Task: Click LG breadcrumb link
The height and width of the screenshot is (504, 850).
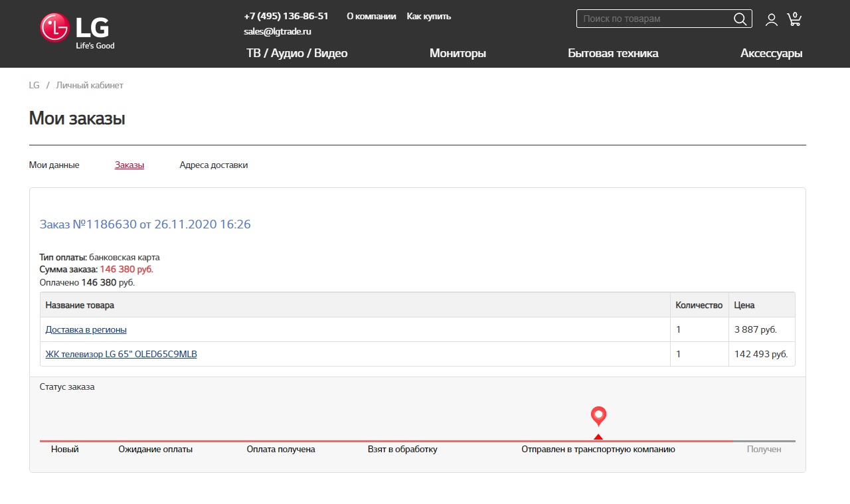Action: (34, 86)
